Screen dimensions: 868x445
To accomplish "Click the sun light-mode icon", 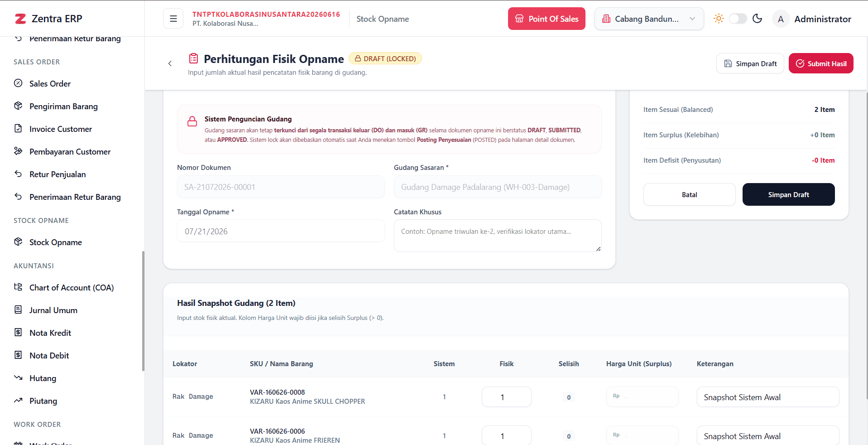I will [x=719, y=19].
